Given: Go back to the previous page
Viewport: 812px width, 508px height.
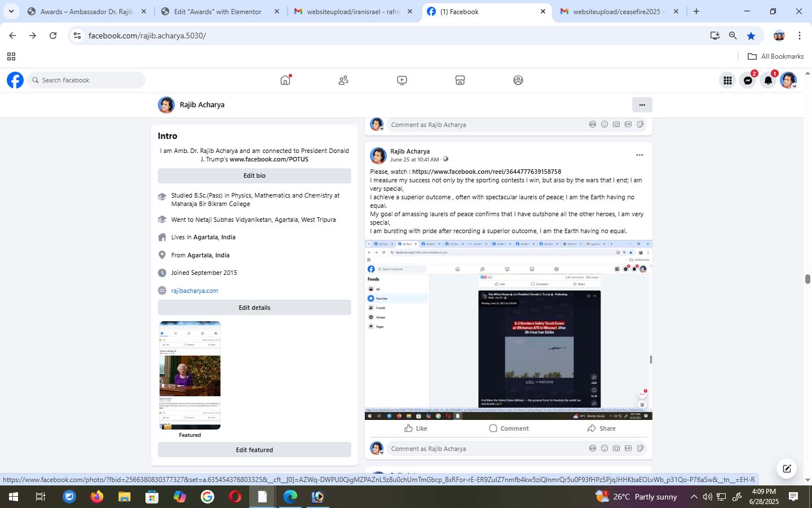Looking at the screenshot, I should point(12,36).
